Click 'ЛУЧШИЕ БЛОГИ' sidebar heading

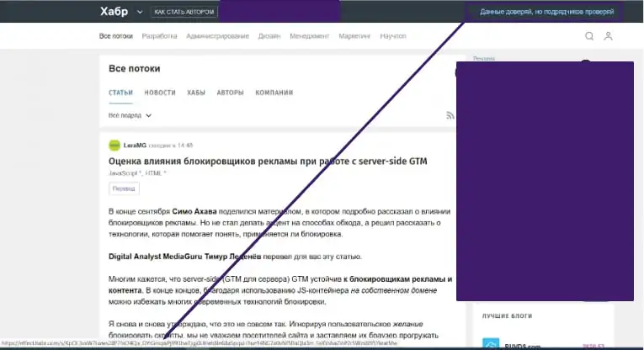[x=508, y=316]
